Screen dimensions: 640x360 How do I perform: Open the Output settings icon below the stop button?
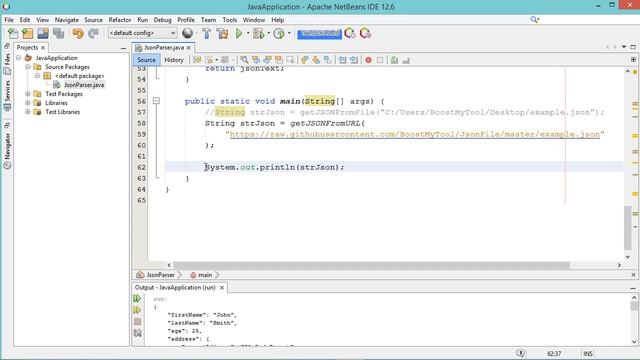[138, 333]
